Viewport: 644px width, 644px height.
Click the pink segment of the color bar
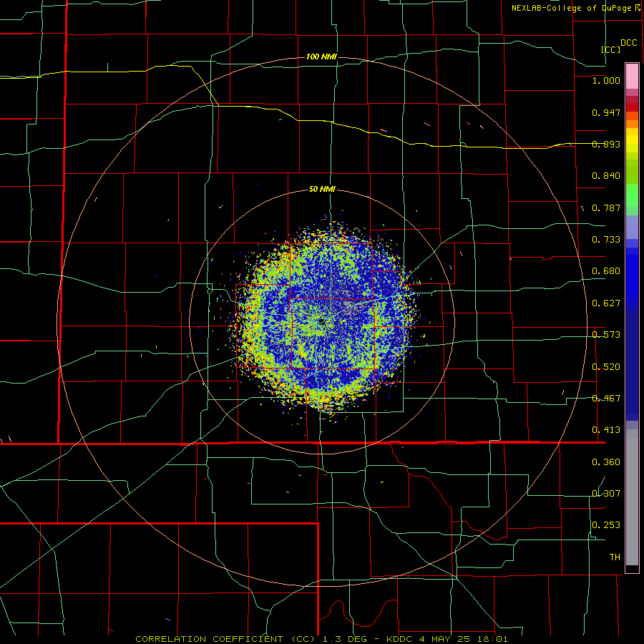632,77
